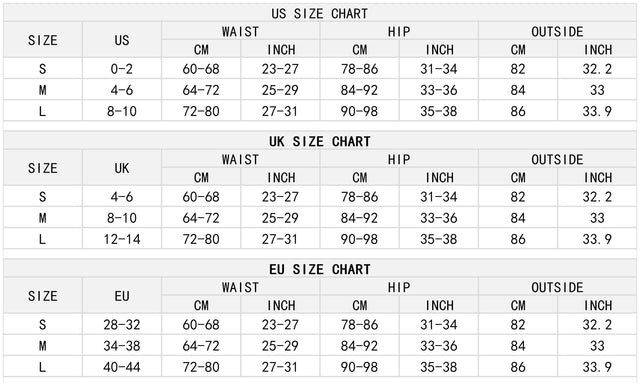Click 64-72 waist value in UK chart
This screenshot has width=640, height=386.
(201, 217)
